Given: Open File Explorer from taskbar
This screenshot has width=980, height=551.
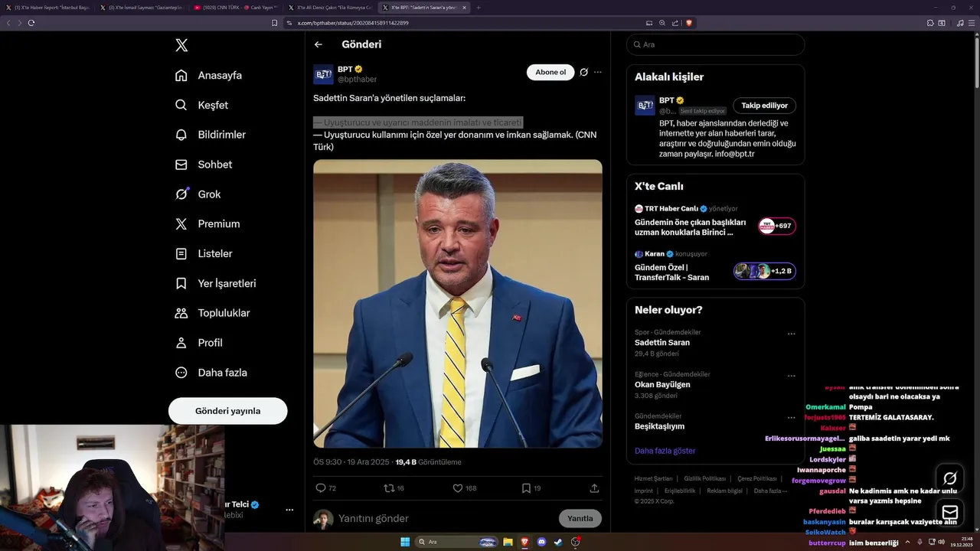Looking at the screenshot, I should point(508,542).
